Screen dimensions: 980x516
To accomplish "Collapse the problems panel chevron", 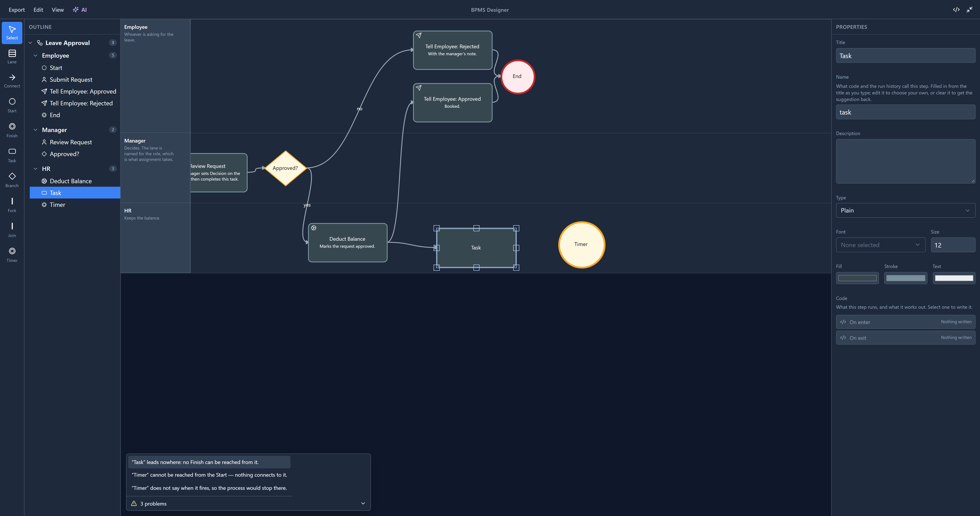I will [x=363, y=503].
